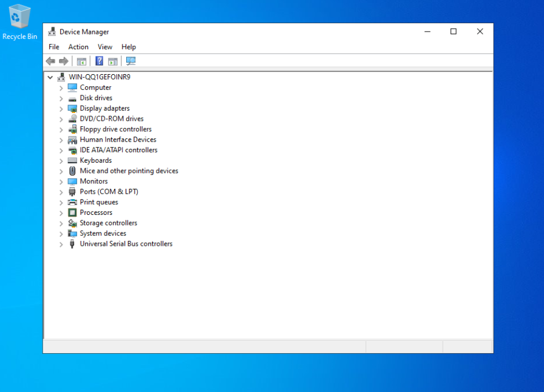Click the Ports (COM & LPT) plug icon
This screenshot has height=392, width=544.
[x=72, y=192]
